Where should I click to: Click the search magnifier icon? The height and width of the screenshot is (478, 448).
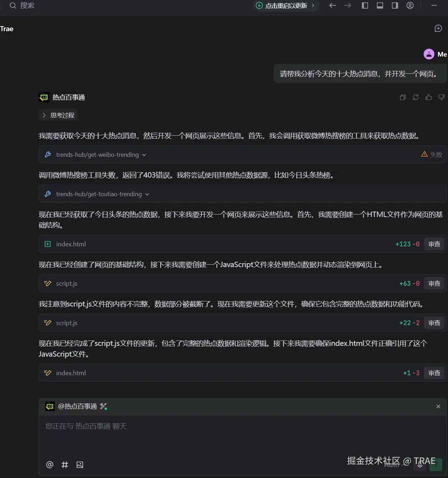click(13, 5)
